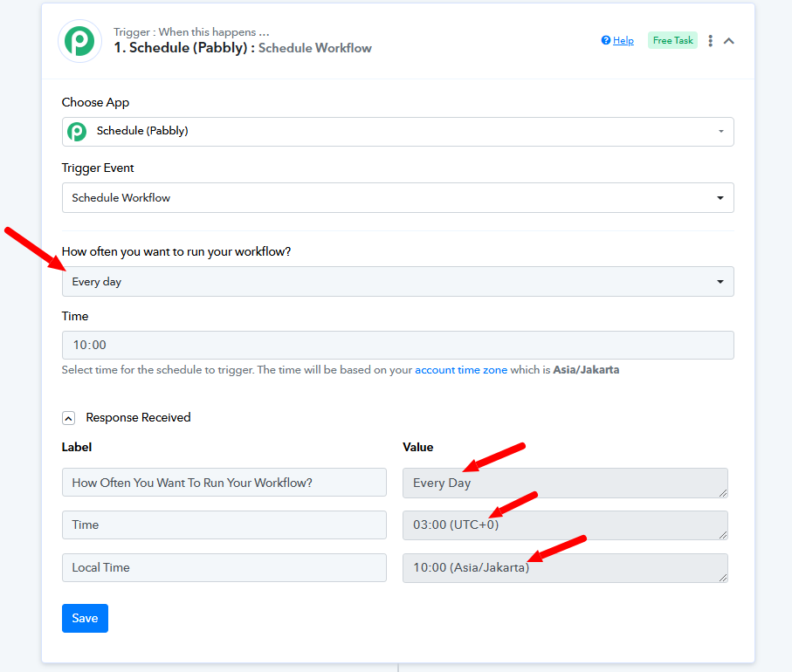Screen dimensions: 792x672
Task: Click resize handle of Every Day field
Action: (723, 493)
